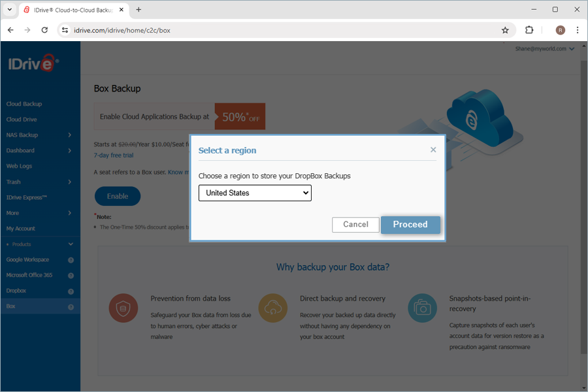588x392 pixels.
Task: Select Dropbox in sidebar
Action: point(16,291)
